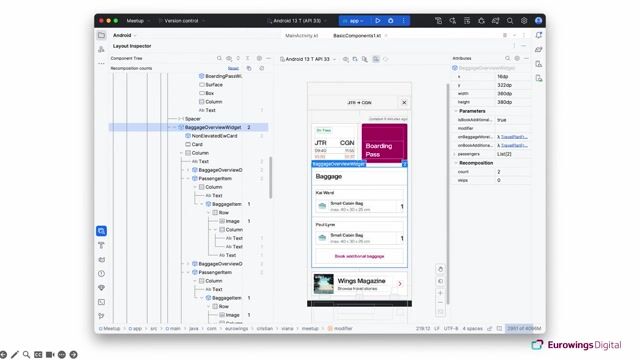The height and width of the screenshot is (360, 640).
Task: Open the Problems tool window icon
Action: coord(102,274)
